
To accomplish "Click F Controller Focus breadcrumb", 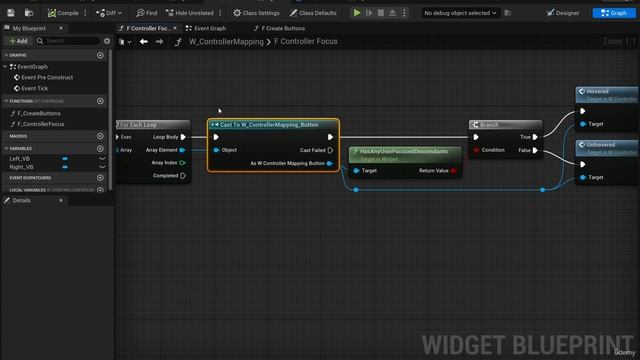I will 306,42.
